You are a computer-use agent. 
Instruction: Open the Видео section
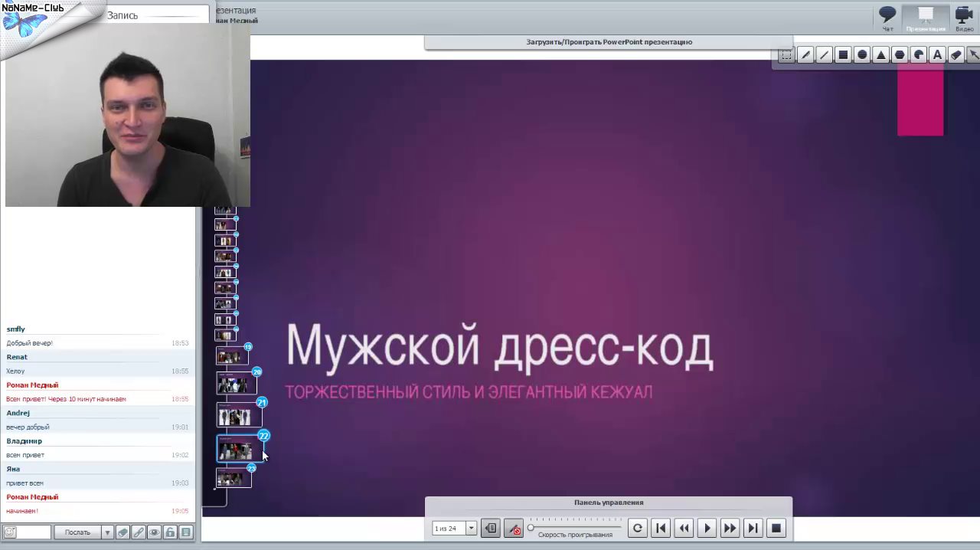click(964, 18)
